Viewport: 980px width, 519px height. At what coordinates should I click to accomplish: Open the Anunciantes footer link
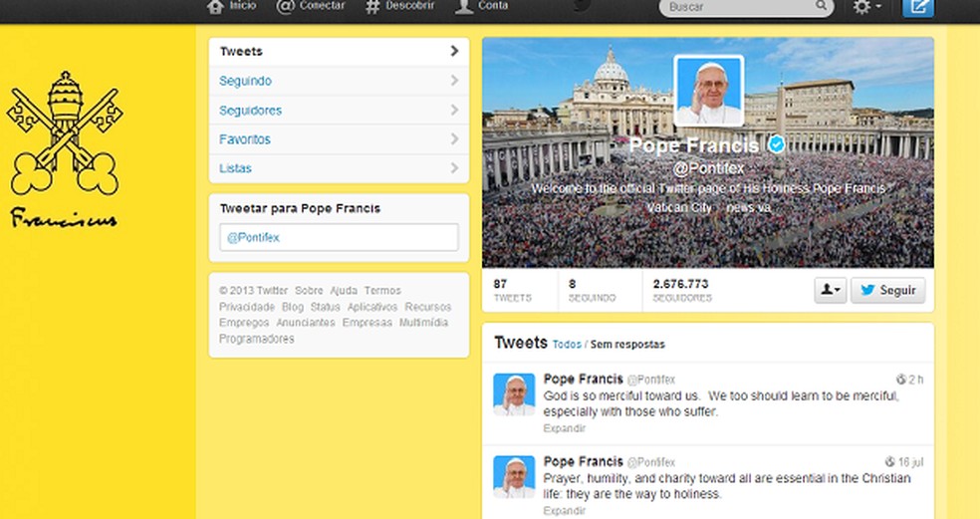[306, 323]
